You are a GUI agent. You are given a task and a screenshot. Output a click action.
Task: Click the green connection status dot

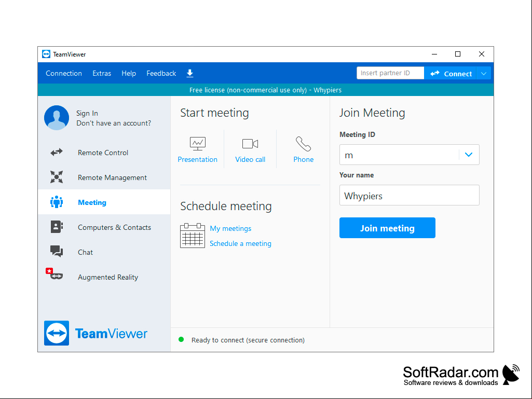click(x=181, y=340)
